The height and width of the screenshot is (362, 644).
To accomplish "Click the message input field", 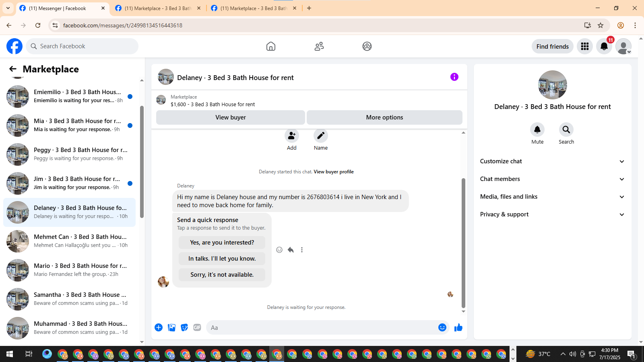I will [322, 327].
